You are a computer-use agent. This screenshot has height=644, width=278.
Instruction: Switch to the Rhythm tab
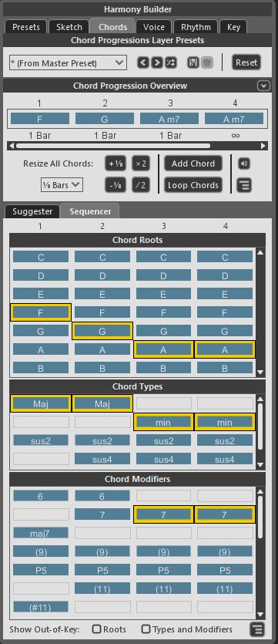(x=196, y=27)
